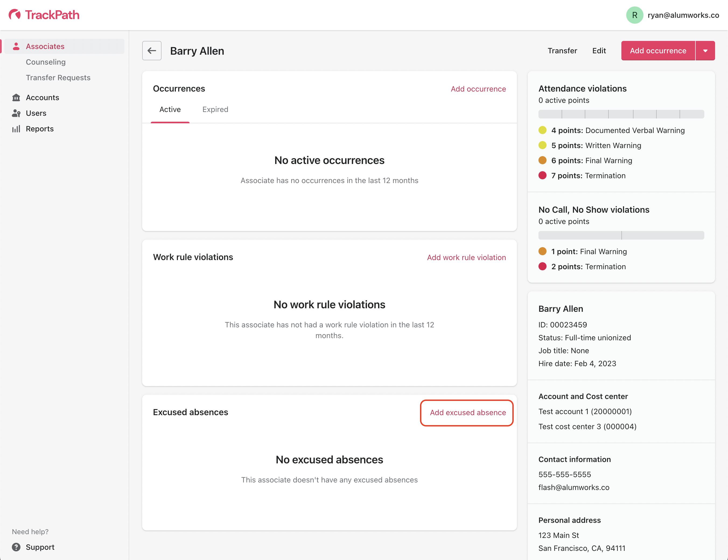Click the Users people icon
The height and width of the screenshot is (560, 728).
[16, 113]
